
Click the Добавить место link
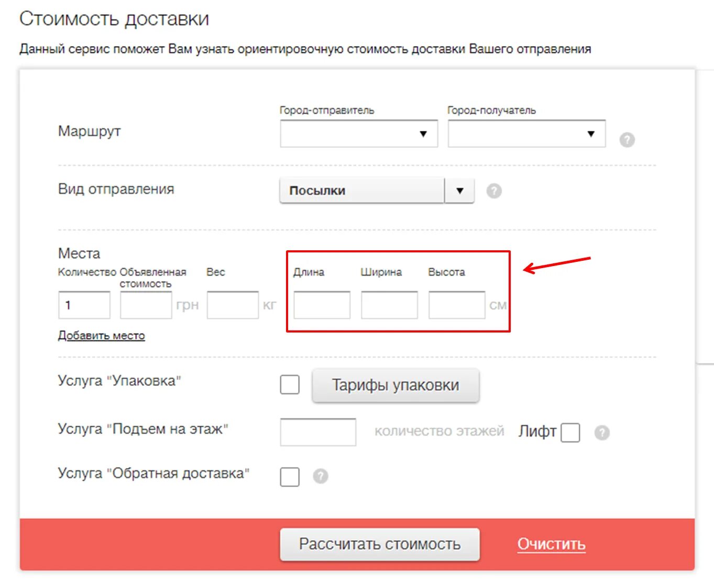[102, 335]
